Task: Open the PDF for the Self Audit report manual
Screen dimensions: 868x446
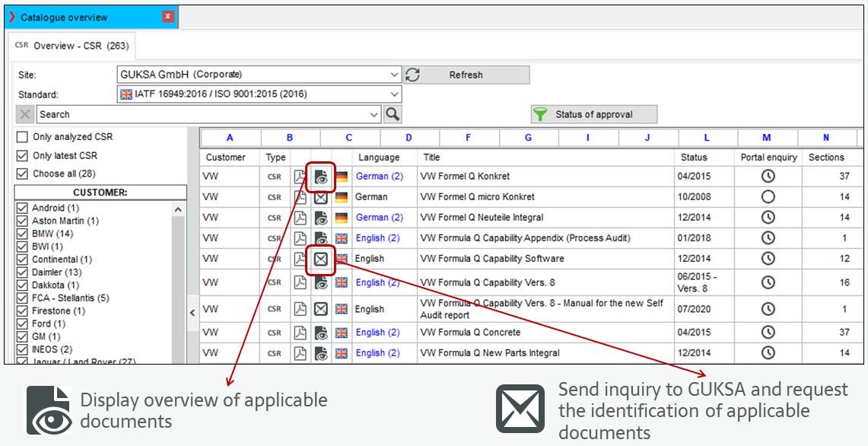Action: (300, 309)
